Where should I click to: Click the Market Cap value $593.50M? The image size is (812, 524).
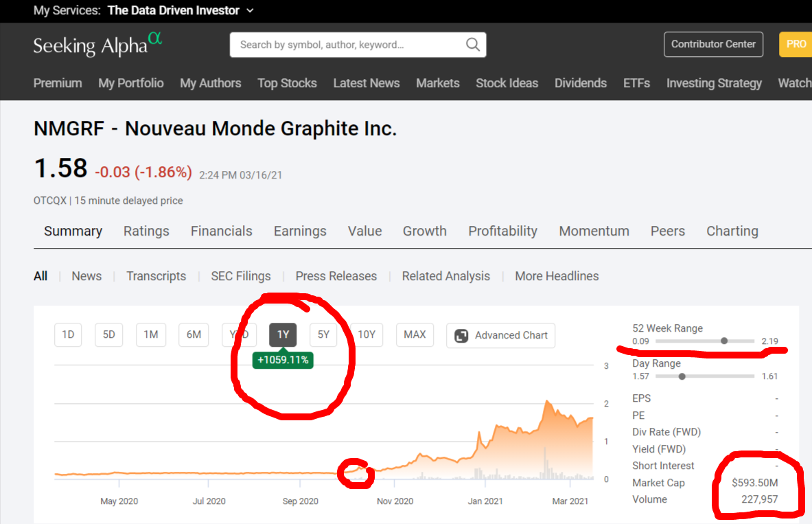[754, 483]
